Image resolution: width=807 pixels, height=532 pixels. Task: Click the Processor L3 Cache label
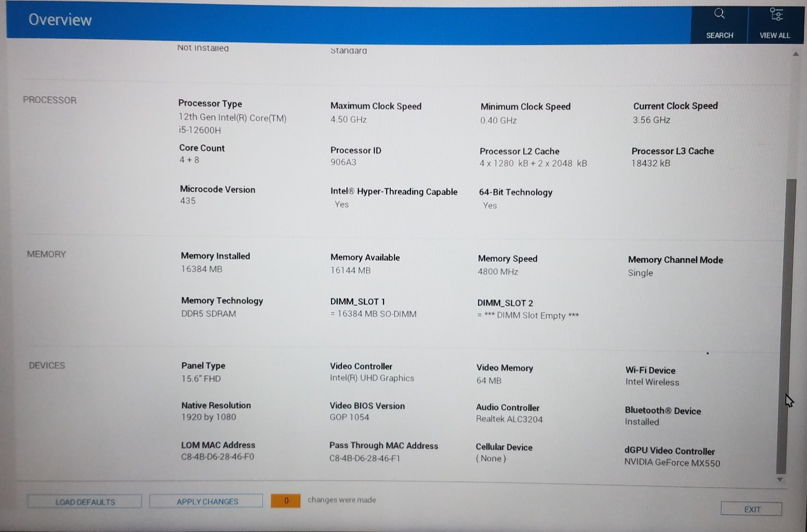673,151
